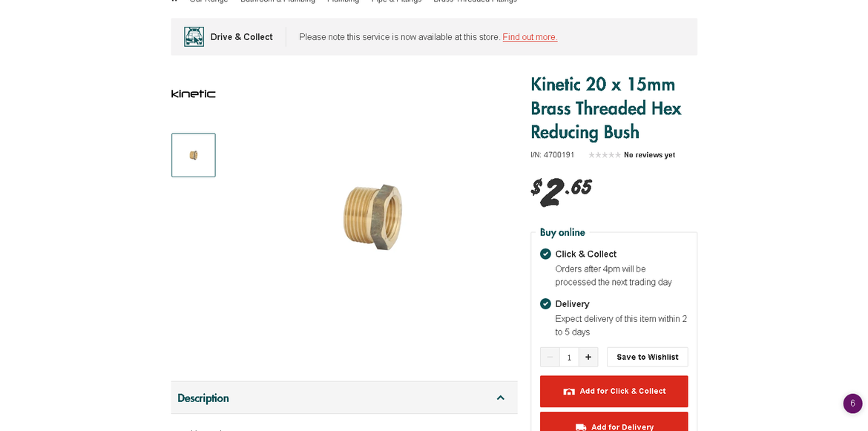Click the green Click & Collect checkmark icon
This screenshot has width=868, height=431.
pos(546,254)
